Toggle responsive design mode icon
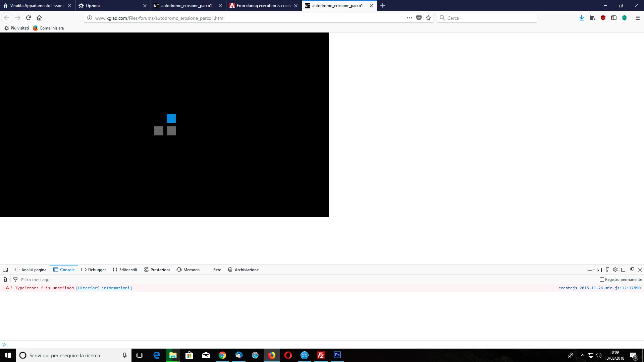Image resolution: width=644 pixels, height=362 pixels. click(x=607, y=270)
